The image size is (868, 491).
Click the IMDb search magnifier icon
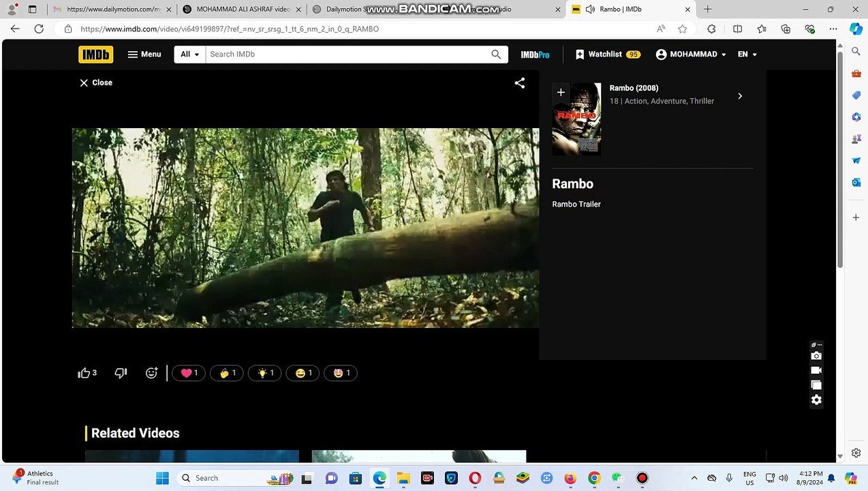pyautogui.click(x=496, y=55)
